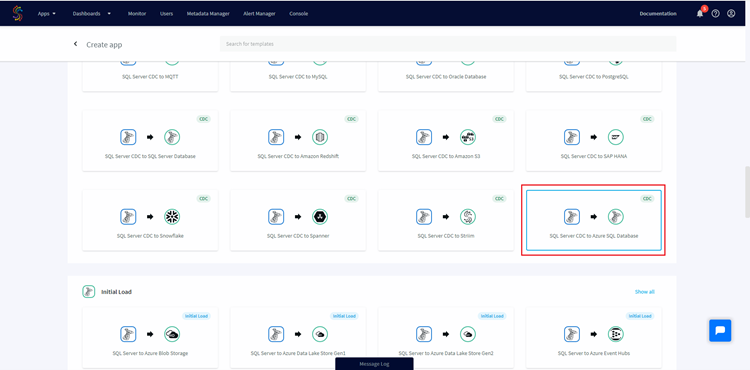
Task: Click Azure Data Lake Gen1 target icon
Action: [320, 334]
